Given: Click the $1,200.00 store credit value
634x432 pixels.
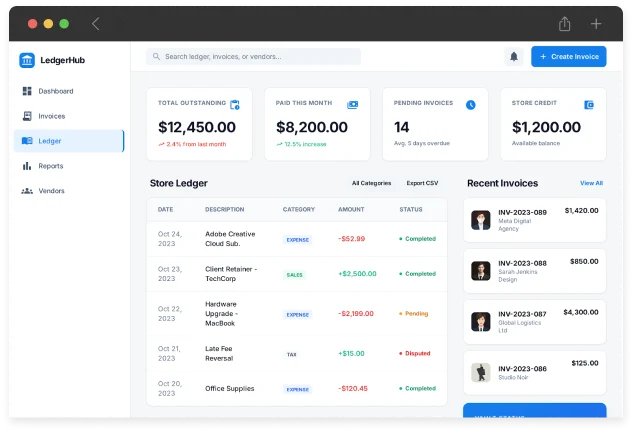Looking at the screenshot, I should (x=546, y=127).
